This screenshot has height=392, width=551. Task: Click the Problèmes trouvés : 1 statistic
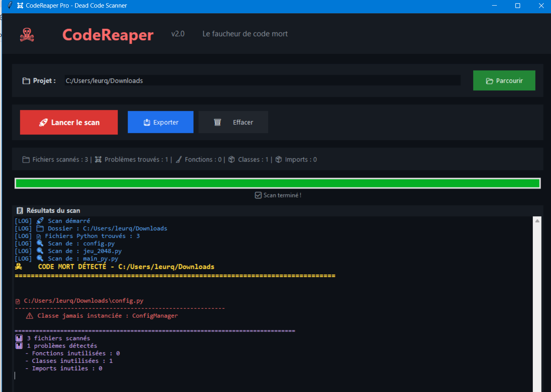[x=136, y=160]
